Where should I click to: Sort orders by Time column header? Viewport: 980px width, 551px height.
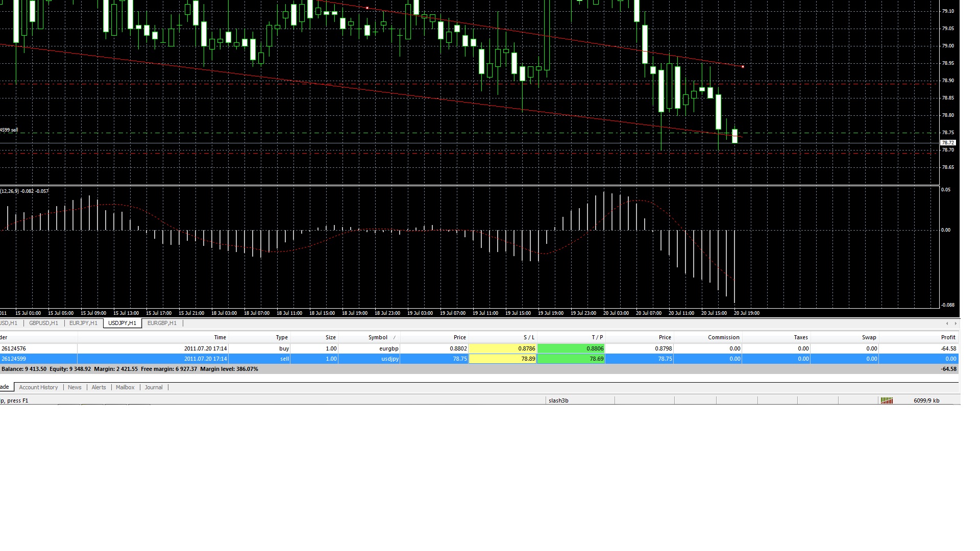(220, 337)
